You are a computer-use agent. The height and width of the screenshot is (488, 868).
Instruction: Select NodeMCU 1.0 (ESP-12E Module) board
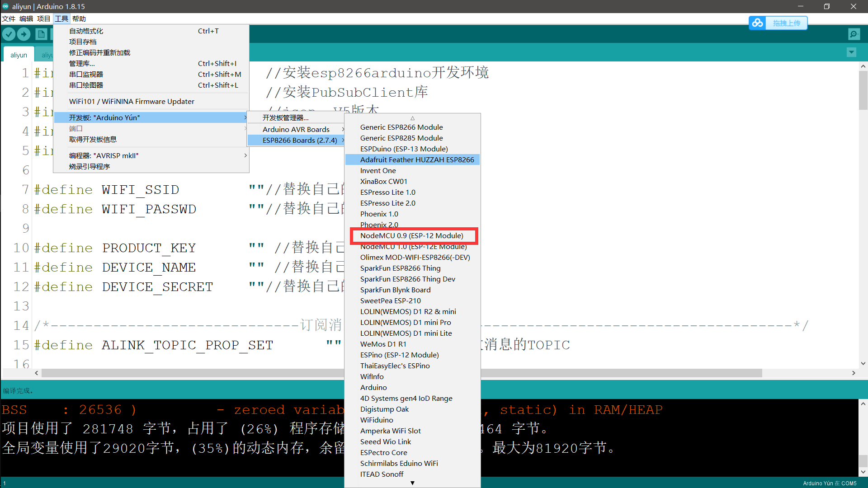[x=412, y=246]
